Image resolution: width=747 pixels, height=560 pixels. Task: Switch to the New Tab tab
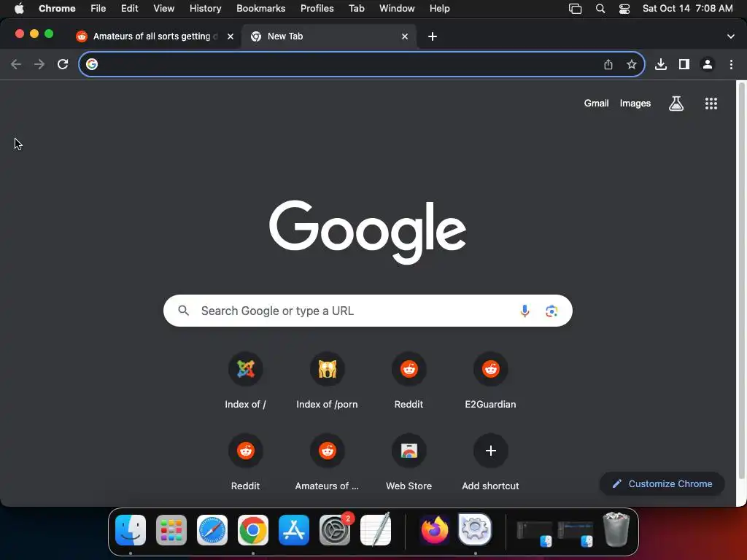point(329,36)
